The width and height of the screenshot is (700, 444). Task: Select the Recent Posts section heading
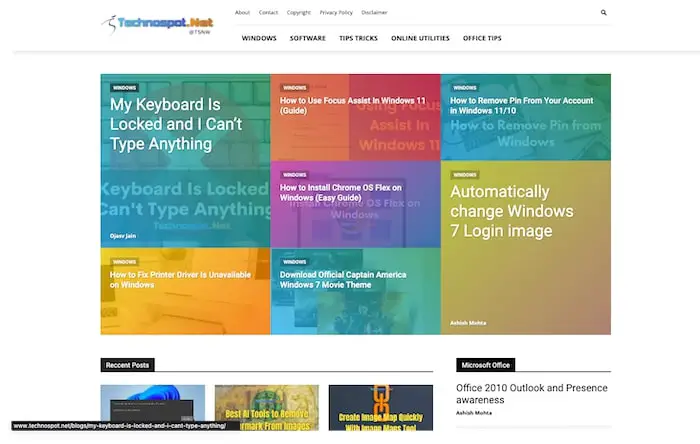point(127,365)
